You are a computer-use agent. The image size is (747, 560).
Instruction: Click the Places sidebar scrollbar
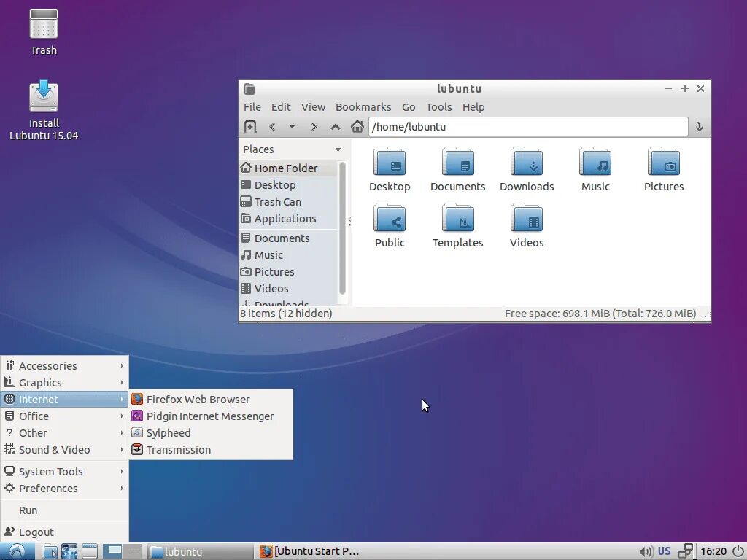342,227
